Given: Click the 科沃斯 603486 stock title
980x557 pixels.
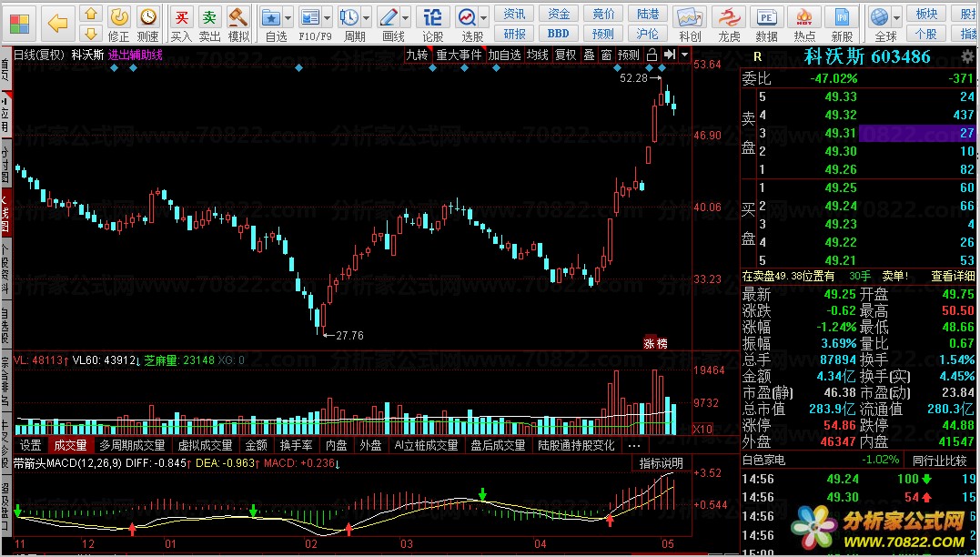Looking at the screenshot, I should pos(867,57).
